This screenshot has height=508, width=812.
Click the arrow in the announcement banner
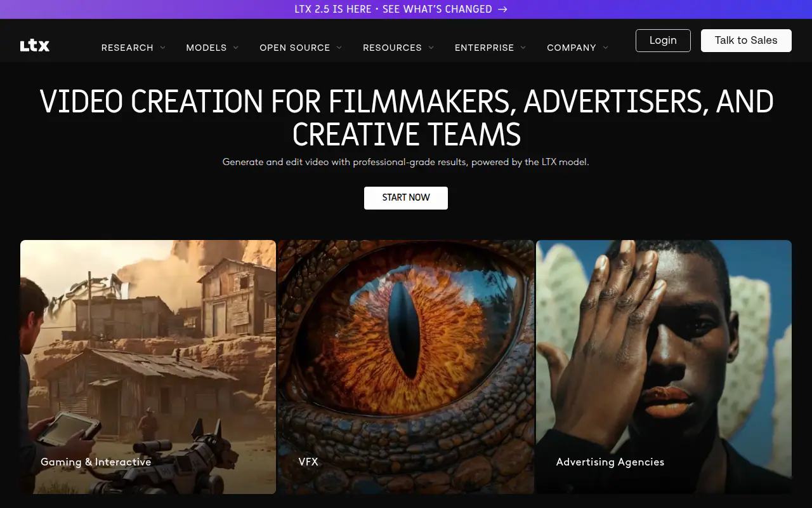[x=502, y=10]
